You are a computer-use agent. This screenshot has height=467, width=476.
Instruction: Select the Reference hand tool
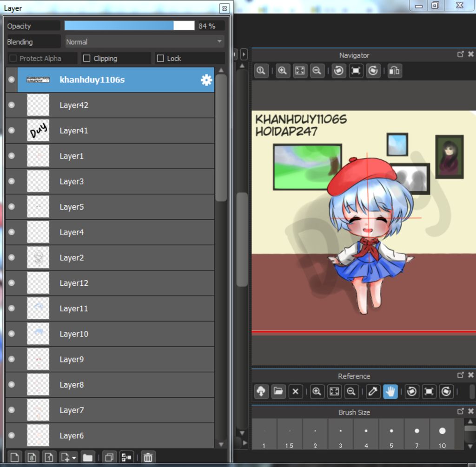pos(390,391)
